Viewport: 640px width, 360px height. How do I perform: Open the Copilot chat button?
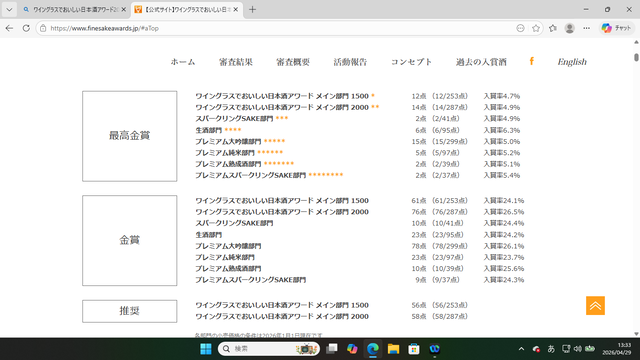pos(616,28)
